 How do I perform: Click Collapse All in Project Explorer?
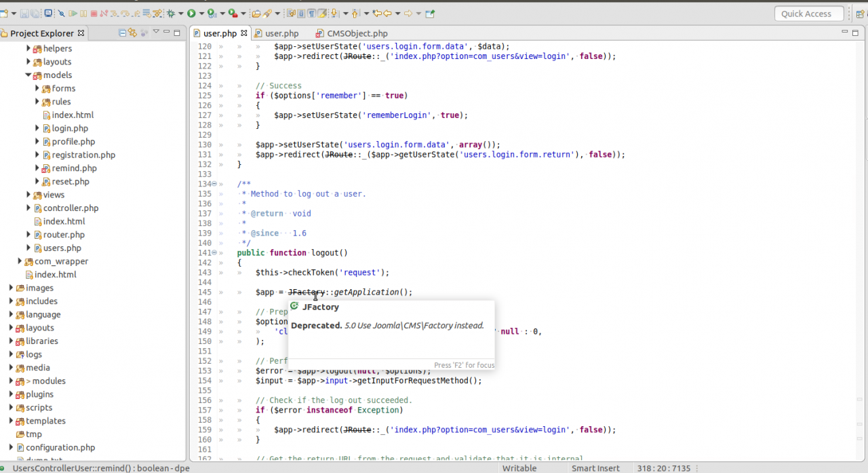point(123,33)
